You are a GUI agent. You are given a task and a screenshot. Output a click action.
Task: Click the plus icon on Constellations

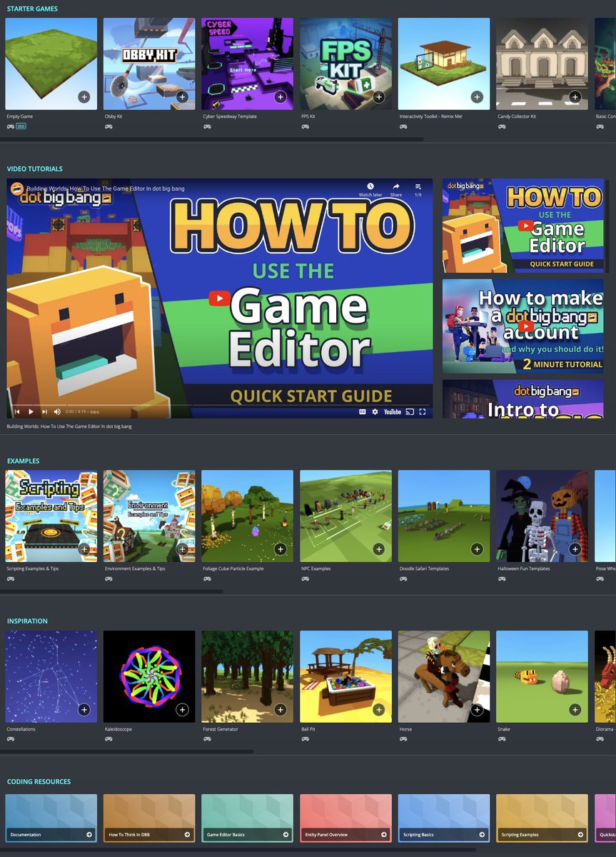click(84, 710)
